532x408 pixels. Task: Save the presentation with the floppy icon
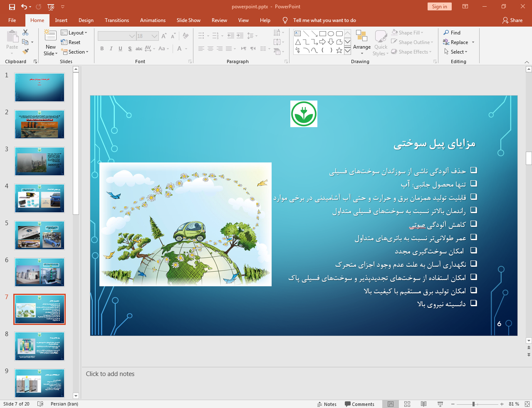[12, 7]
